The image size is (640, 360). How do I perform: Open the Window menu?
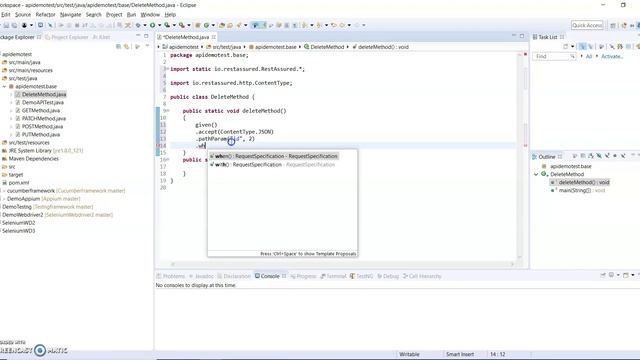click(x=150, y=15)
